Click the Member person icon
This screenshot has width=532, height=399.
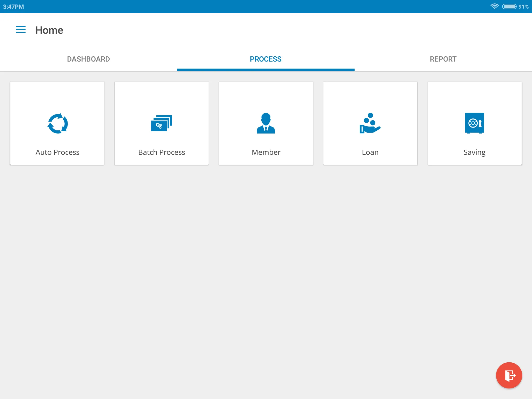[x=266, y=123]
